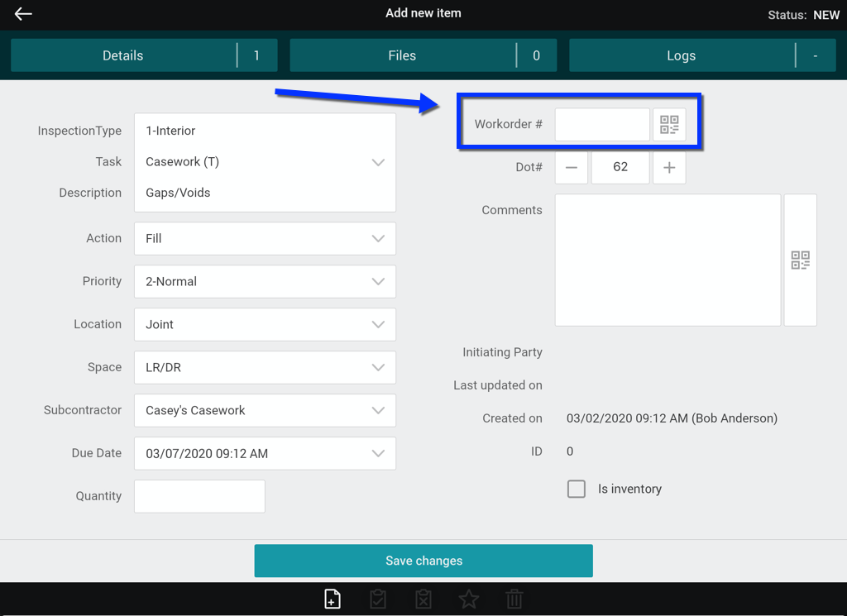Open the Subcontractor dropdown
The height and width of the screenshot is (616, 847).
[x=265, y=411]
